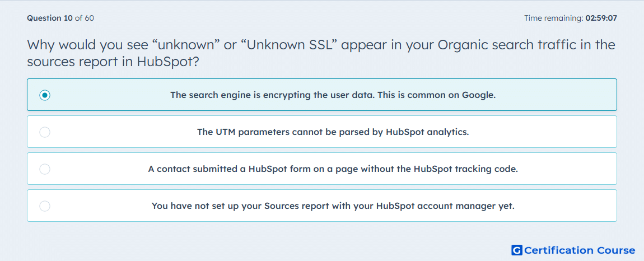Click the word 'Google' in first answer

[478, 95]
